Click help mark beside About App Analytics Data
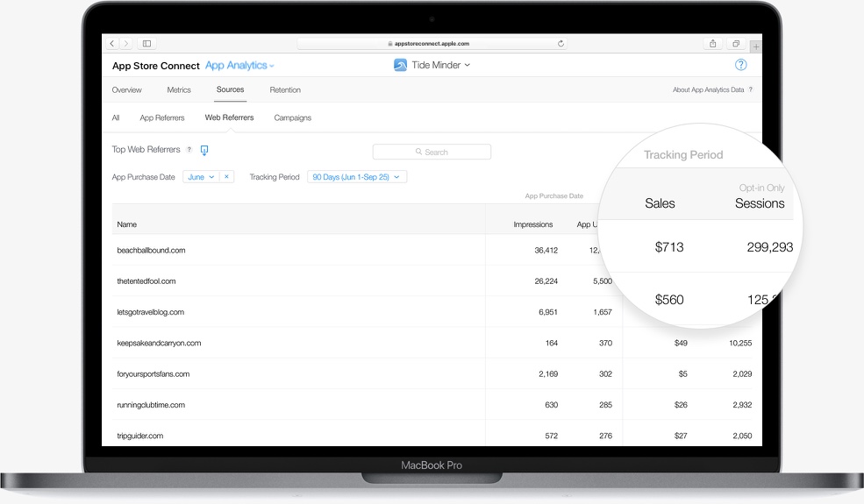 (x=751, y=89)
